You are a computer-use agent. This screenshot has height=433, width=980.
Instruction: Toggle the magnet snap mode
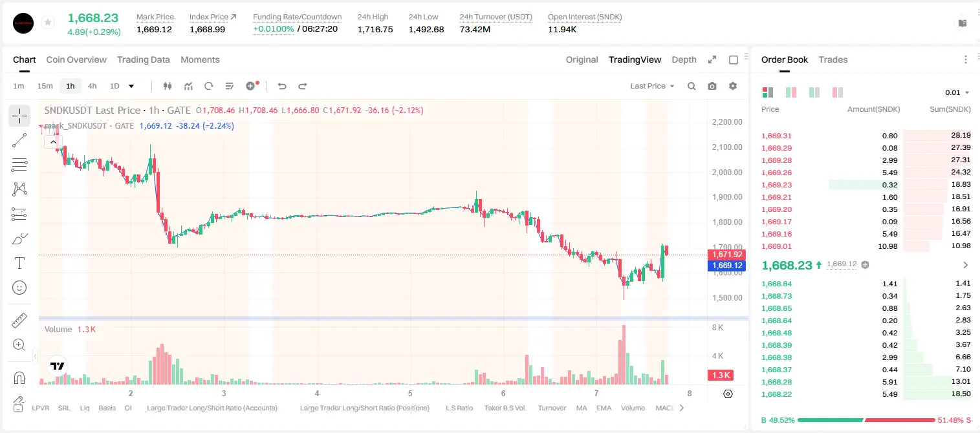tap(19, 378)
